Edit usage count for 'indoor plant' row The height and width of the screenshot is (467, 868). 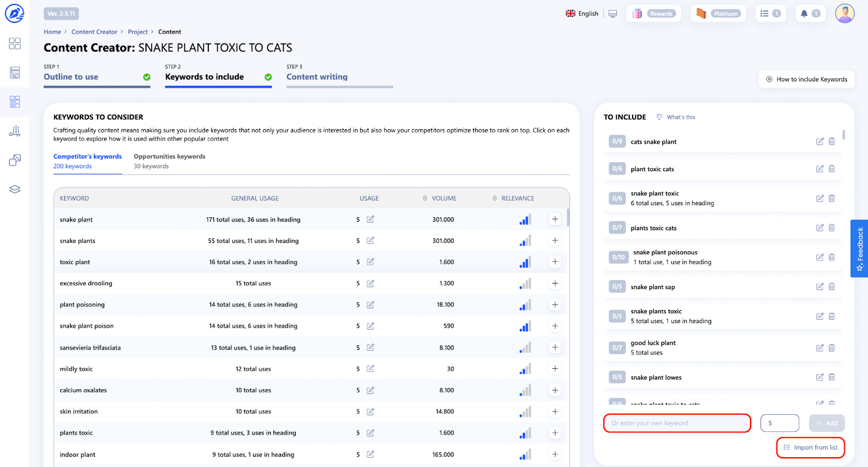coord(371,455)
